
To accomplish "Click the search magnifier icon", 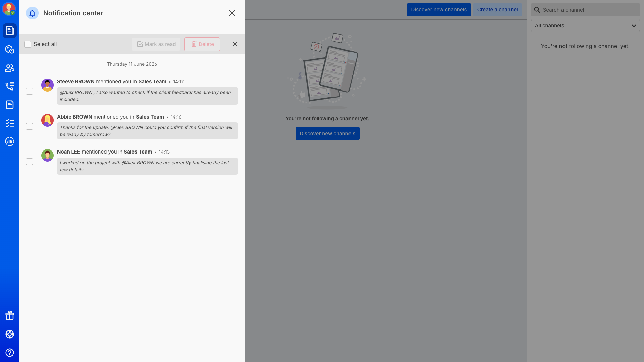I will 537,10.
